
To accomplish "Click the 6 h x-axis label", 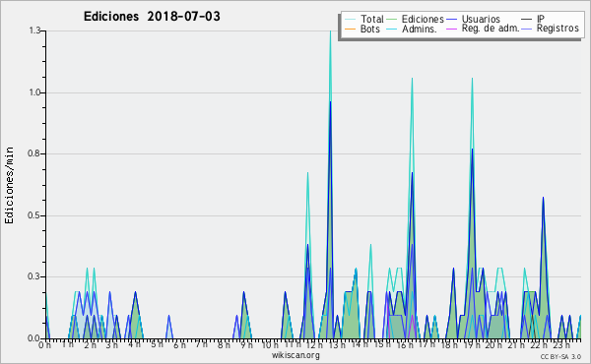I will coord(180,344).
